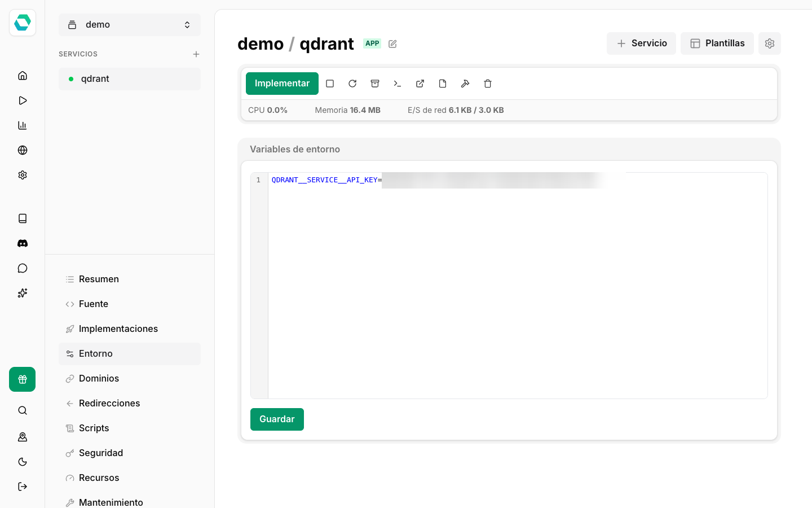This screenshot has height=508, width=812.
Task: Click line number 1 in editor gutter
Action: tap(258, 180)
